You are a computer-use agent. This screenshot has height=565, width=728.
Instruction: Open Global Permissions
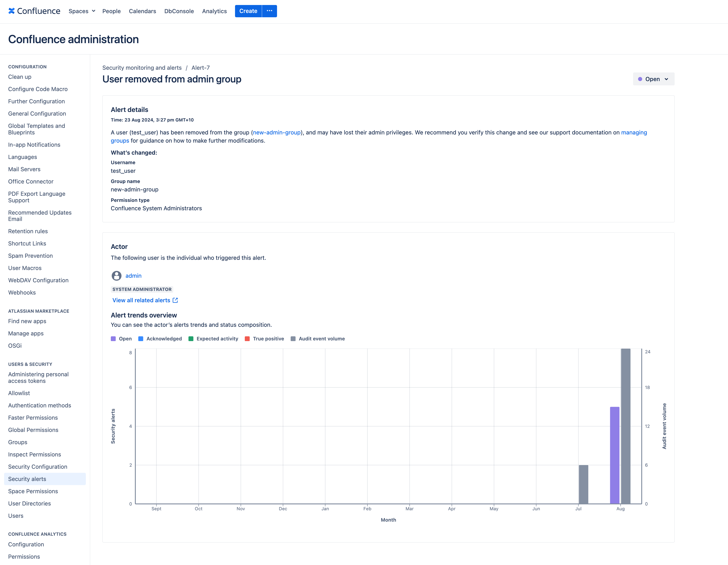[x=33, y=430]
